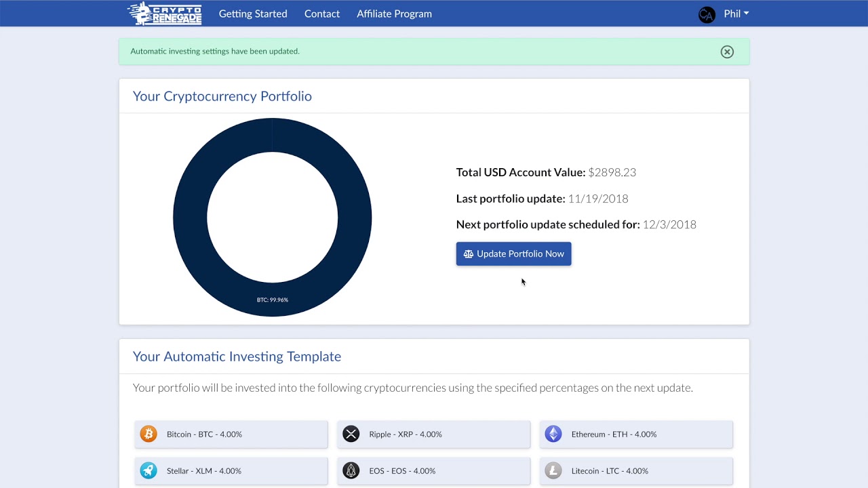868x488 pixels.
Task: Open the Phil user dropdown menu
Action: 736,14
